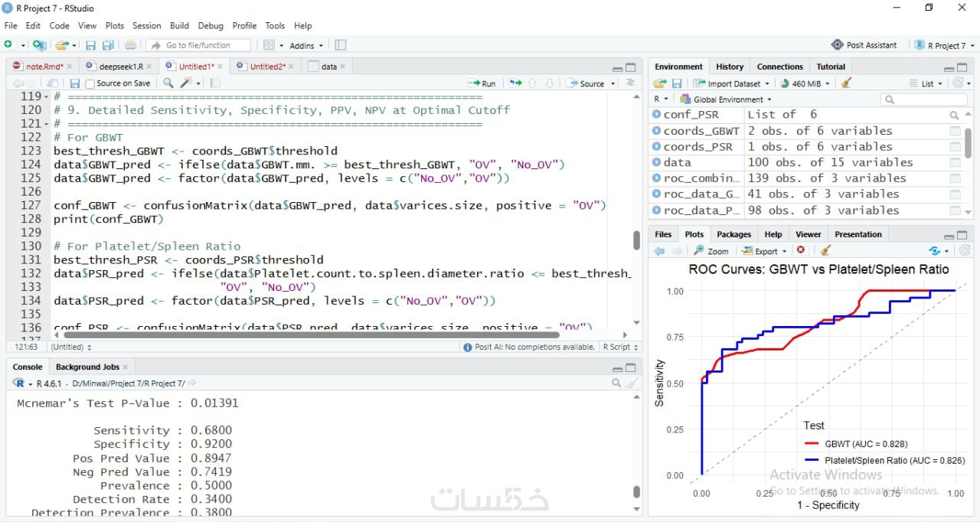Click the red remove current plot icon

(801, 250)
